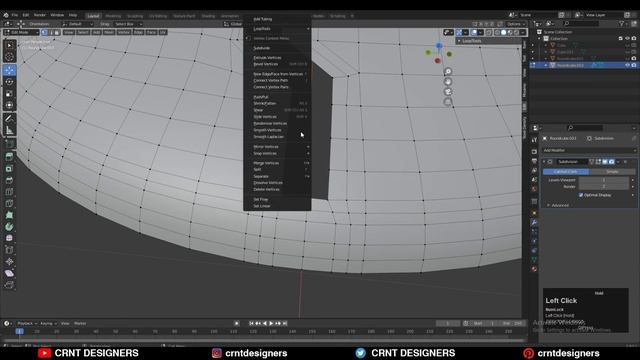This screenshot has height=360, width=640.
Task: Choose the Extrude Region tool
Action: coord(9,157)
